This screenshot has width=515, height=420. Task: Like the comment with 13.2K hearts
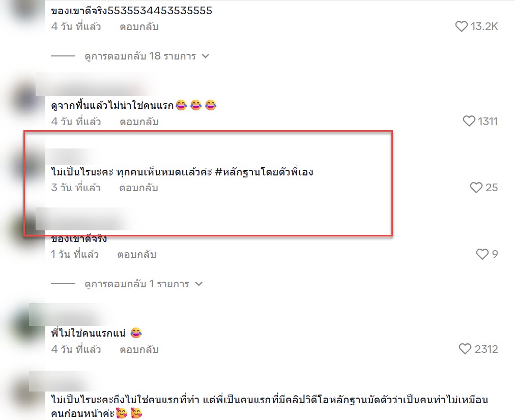point(461,26)
